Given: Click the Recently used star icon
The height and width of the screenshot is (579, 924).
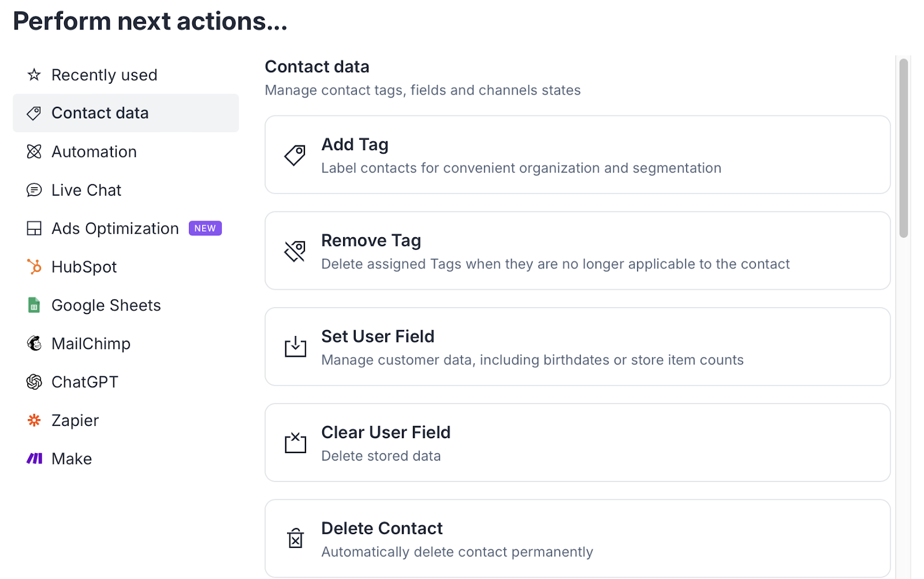Looking at the screenshot, I should tap(34, 75).
